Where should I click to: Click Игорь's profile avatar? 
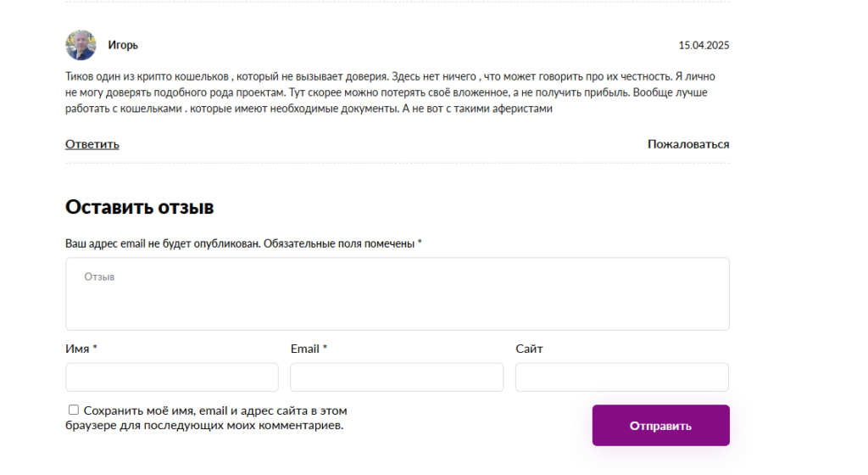(x=81, y=45)
